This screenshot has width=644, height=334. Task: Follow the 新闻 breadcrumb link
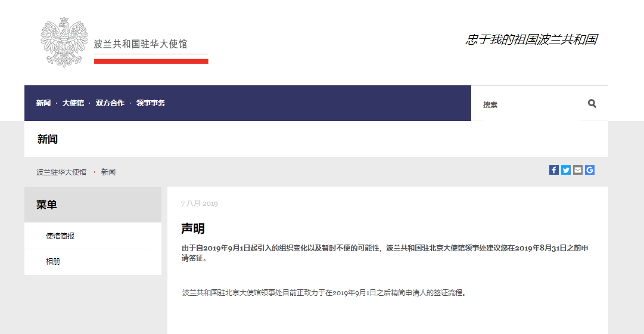coord(108,172)
